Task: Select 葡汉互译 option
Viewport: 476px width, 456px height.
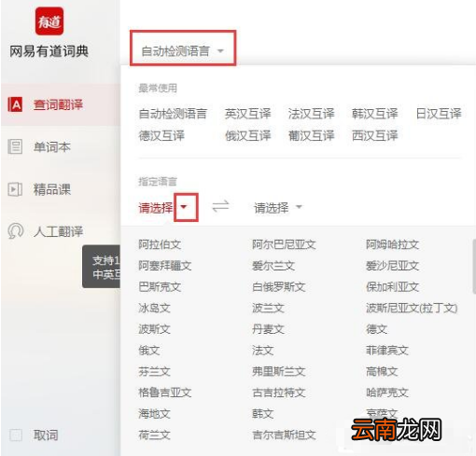Action: [x=311, y=135]
